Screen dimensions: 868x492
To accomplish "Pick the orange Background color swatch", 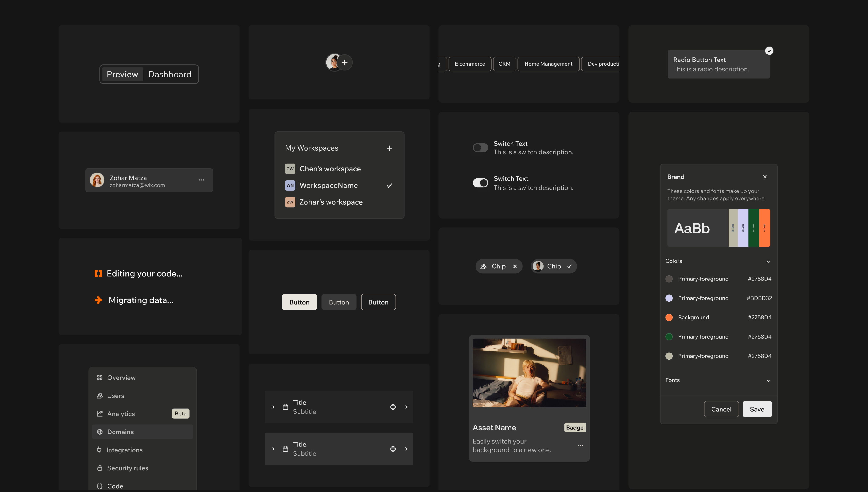I will (x=669, y=317).
